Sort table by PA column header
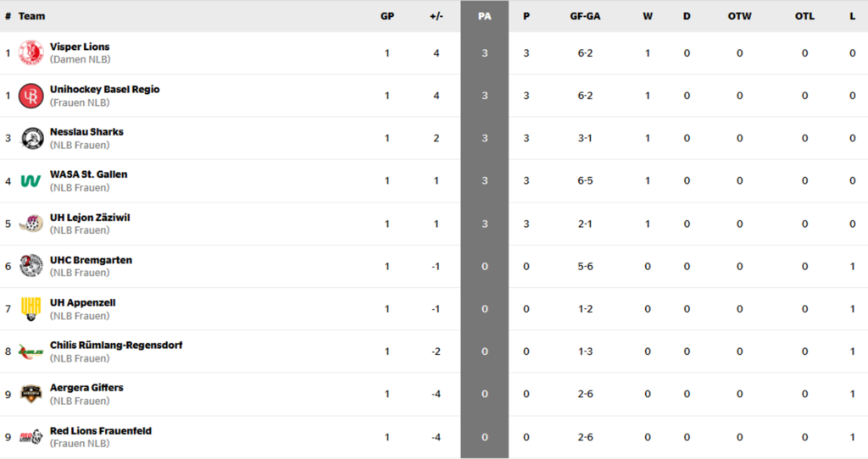This screenshot has height=459, width=868. [x=485, y=16]
